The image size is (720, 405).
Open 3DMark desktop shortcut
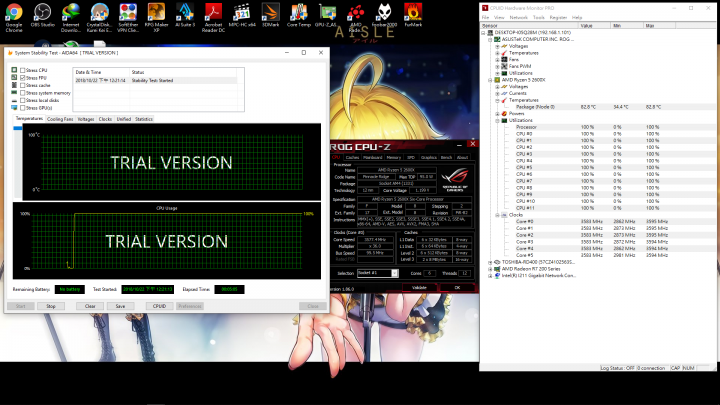click(270, 15)
